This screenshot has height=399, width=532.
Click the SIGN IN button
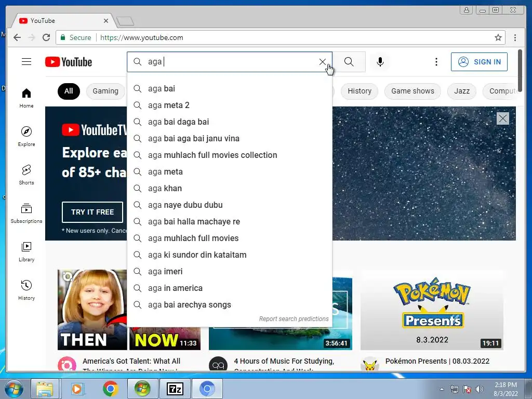[x=479, y=62]
